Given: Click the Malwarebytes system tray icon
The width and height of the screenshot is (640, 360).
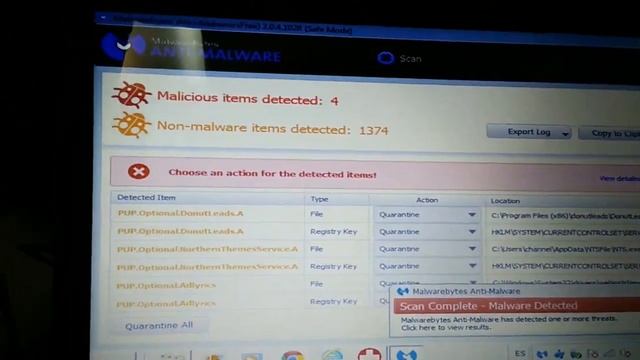Looking at the screenshot, I should tap(542, 355).
